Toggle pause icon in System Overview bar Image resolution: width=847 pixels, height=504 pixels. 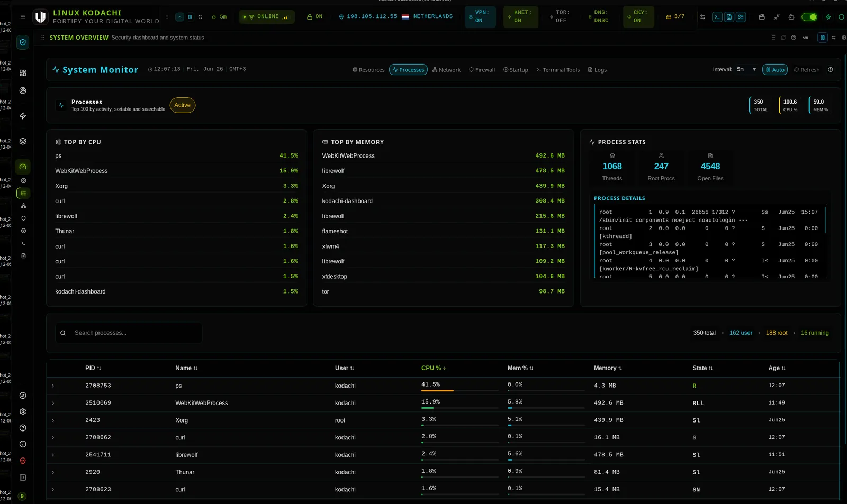pyautogui.click(x=823, y=38)
